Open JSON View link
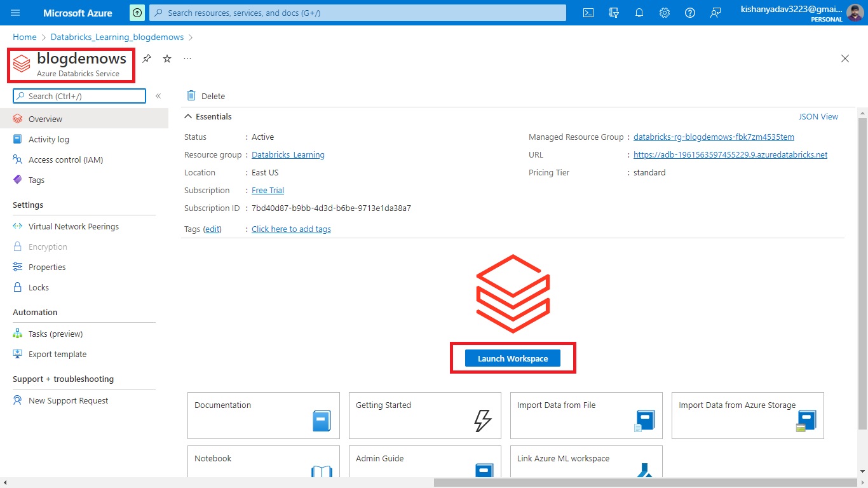The height and width of the screenshot is (488, 868). click(x=818, y=116)
